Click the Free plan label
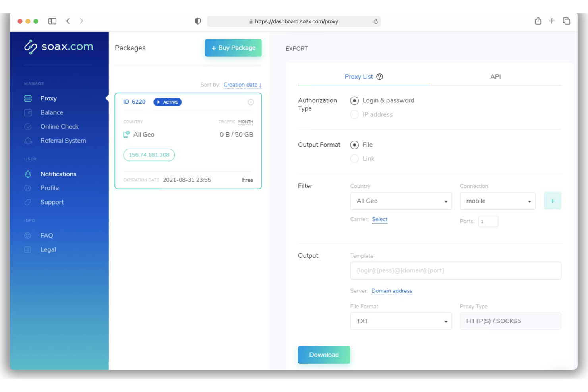Image resolution: width=588 pixels, height=392 pixels. pos(248,180)
